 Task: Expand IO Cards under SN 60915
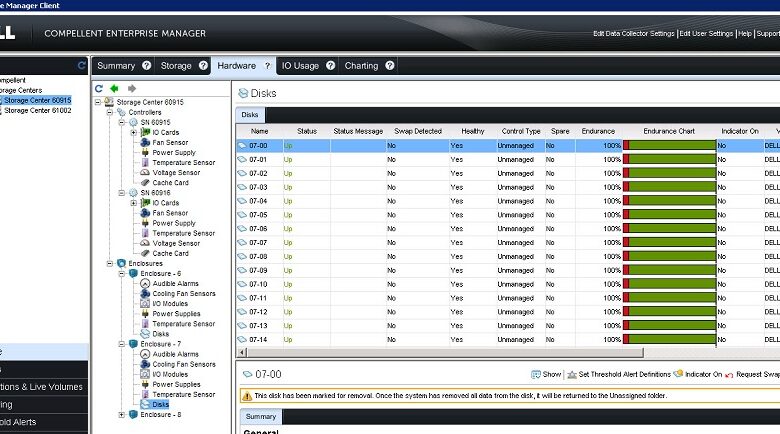coord(133,132)
